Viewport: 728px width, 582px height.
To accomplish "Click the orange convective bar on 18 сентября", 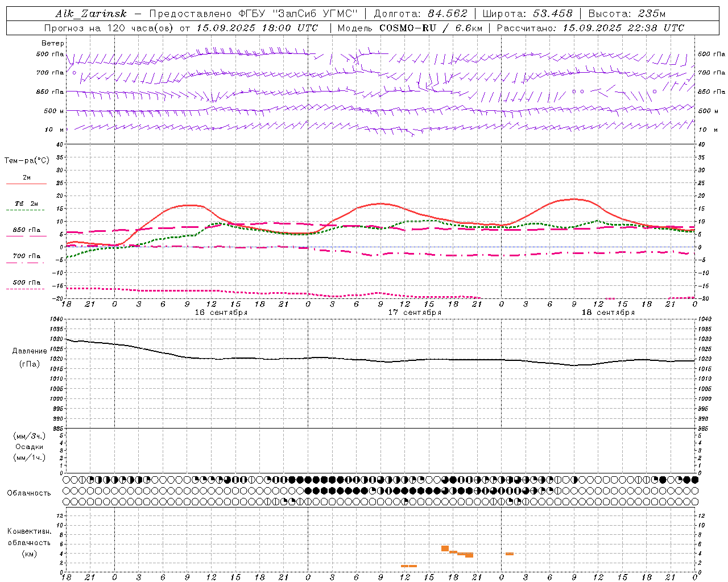I will [x=510, y=554].
